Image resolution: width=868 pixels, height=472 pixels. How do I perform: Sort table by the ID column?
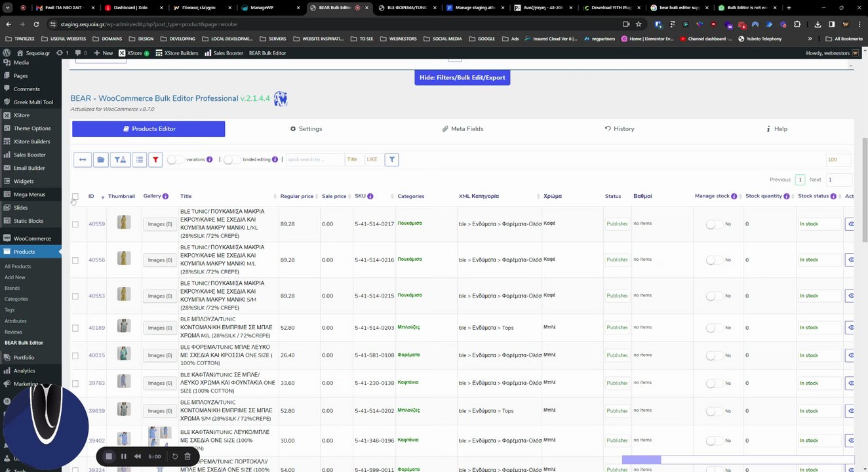96,196
